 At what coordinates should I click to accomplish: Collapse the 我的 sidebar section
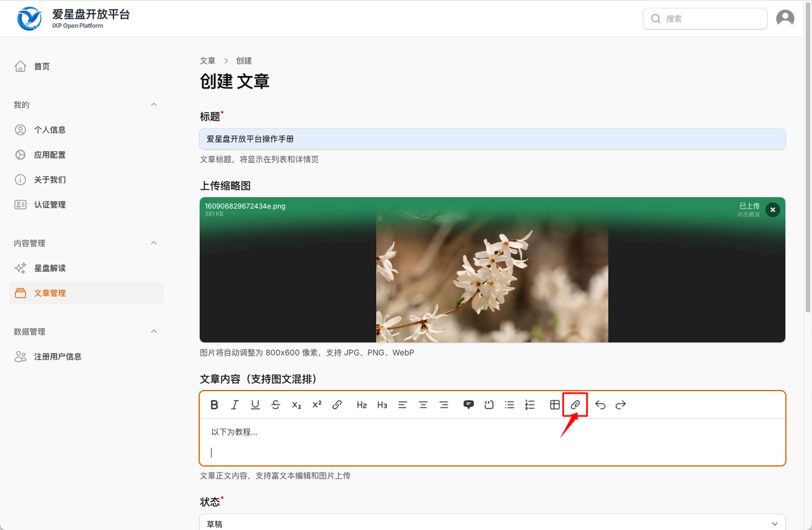(x=154, y=105)
